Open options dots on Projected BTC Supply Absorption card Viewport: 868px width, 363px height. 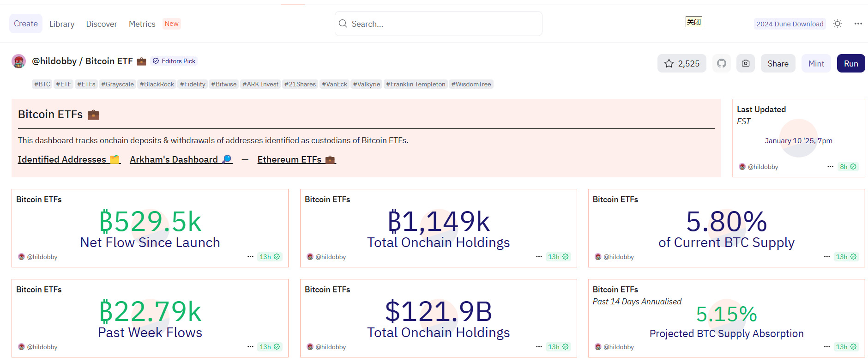click(x=827, y=346)
